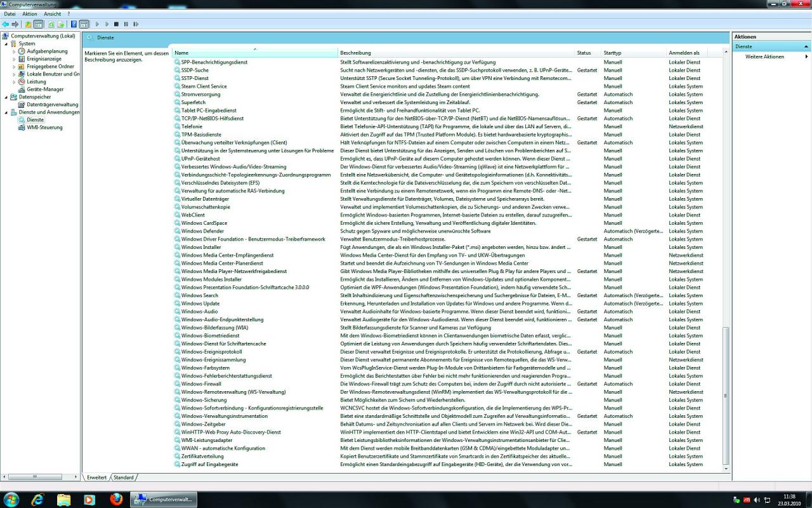Viewport: 812px width, 508px height.
Task: Click the volume speaker tray icon
Action: click(x=757, y=500)
